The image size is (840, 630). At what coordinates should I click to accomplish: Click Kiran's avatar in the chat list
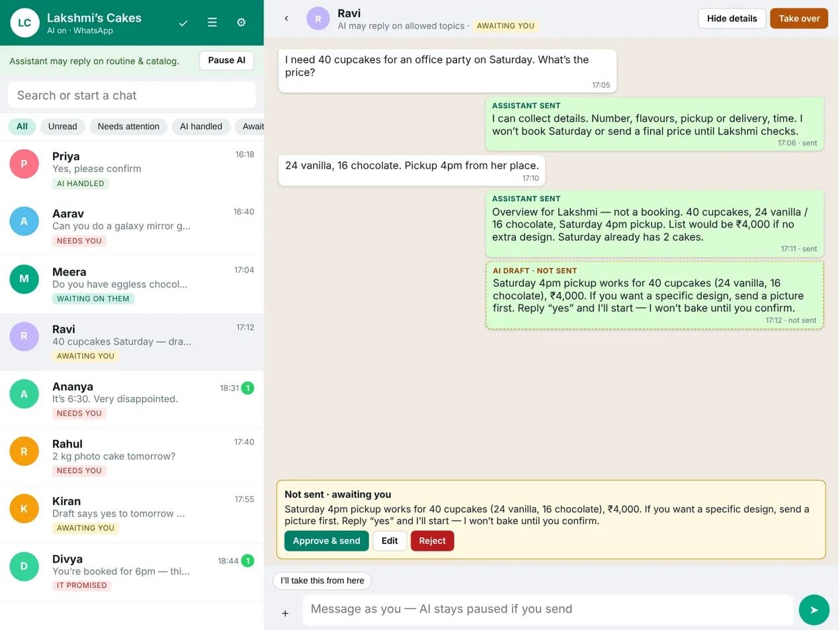pyautogui.click(x=24, y=508)
